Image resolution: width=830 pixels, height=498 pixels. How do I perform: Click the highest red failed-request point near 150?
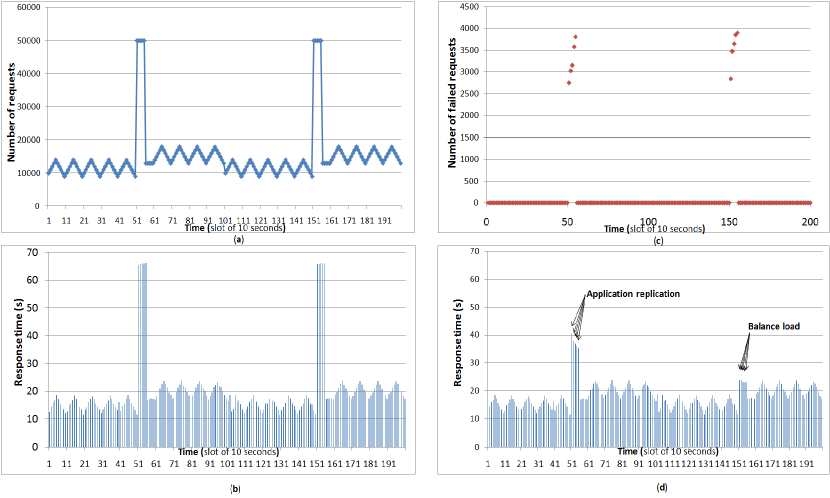pyautogui.click(x=737, y=33)
